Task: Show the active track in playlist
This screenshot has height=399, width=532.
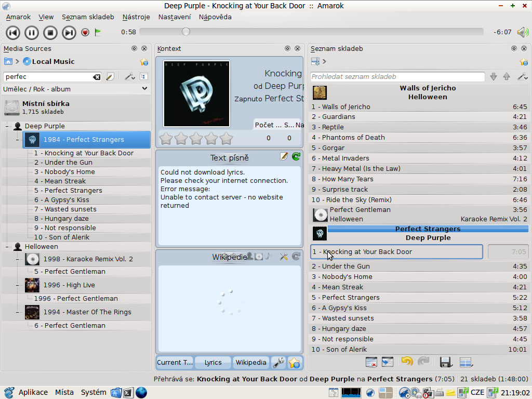Action: point(388,362)
